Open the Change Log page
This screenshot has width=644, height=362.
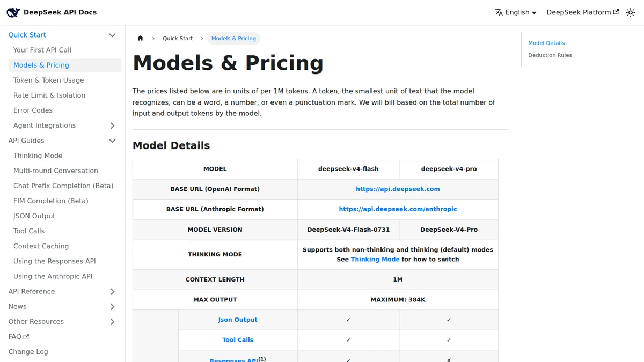click(x=28, y=352)
